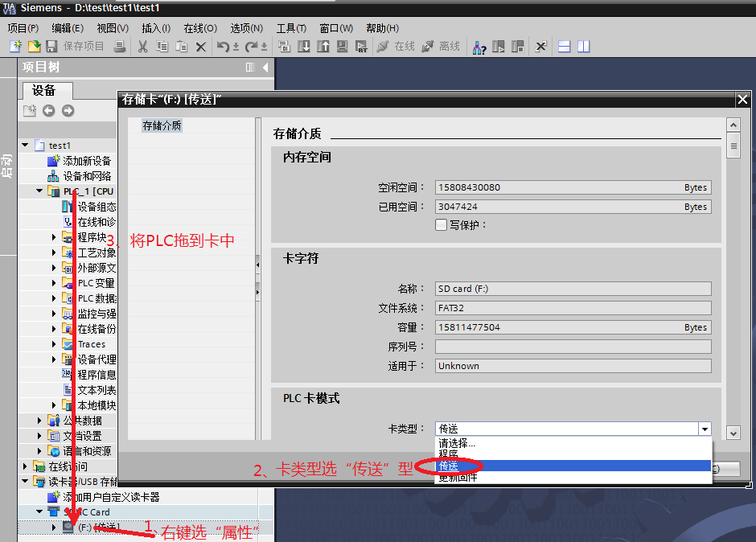The height and width of the screenshot is (542, 756).
Task: Expand the 在线访问 tree node
Action: coord(25,466)
